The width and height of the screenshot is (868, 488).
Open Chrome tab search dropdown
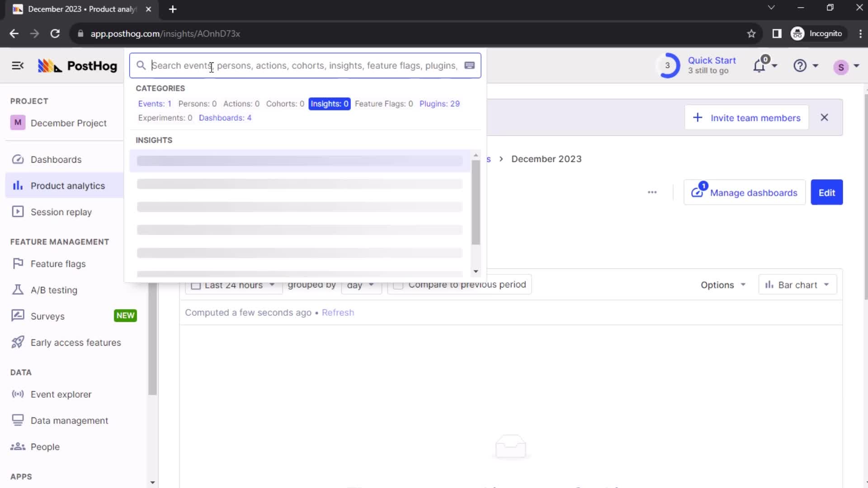pos(771,8)
